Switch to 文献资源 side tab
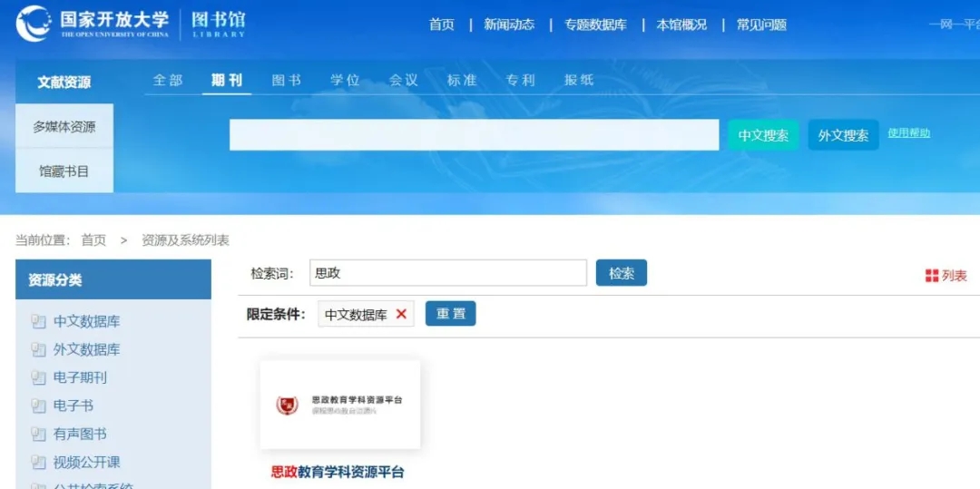The height and width of the screenshot is (489, 980). 64,82
